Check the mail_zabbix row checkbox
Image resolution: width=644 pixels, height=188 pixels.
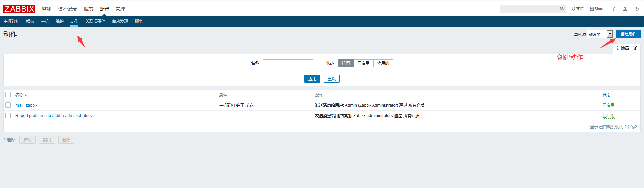coord(8,105)
